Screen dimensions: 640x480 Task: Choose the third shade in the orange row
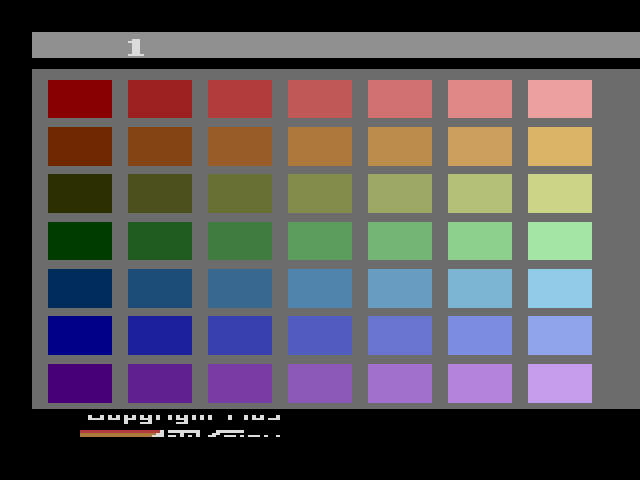tap(240, 147)
